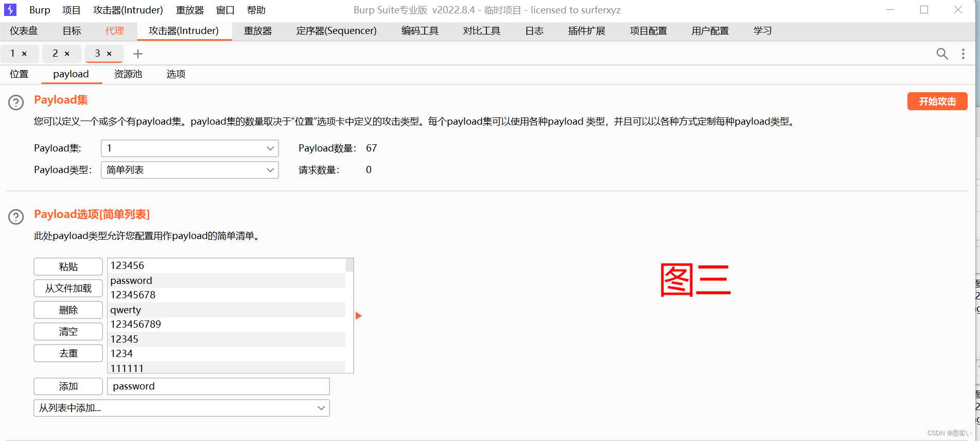Open the search magnifier icon
Viewport: 980px width, 441px height.
point(942,54)
